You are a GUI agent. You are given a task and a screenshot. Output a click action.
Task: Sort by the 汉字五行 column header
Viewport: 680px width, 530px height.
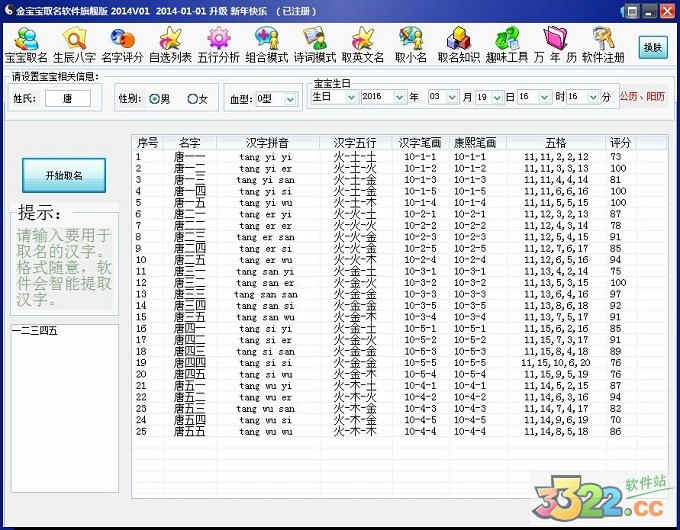coord(355,142)
